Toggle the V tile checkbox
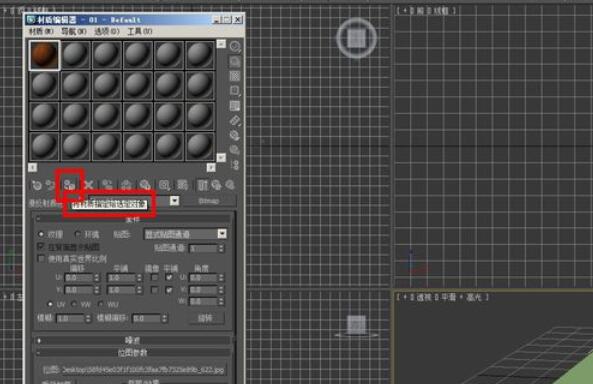Screen dimensions: 593x384 169,290
